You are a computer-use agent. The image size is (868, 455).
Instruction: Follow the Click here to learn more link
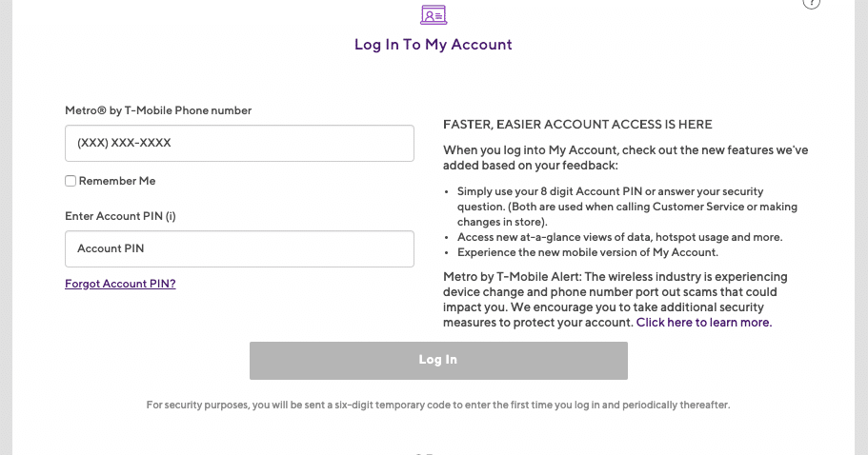click(704, 323)
